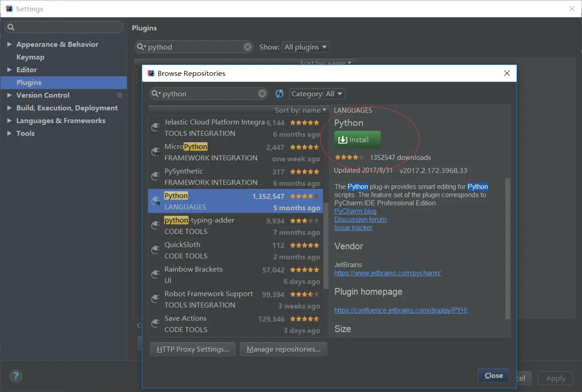Click the star rating under the Install button
The width and height of the screenshot is (582, 392).
tap(349, 157)
